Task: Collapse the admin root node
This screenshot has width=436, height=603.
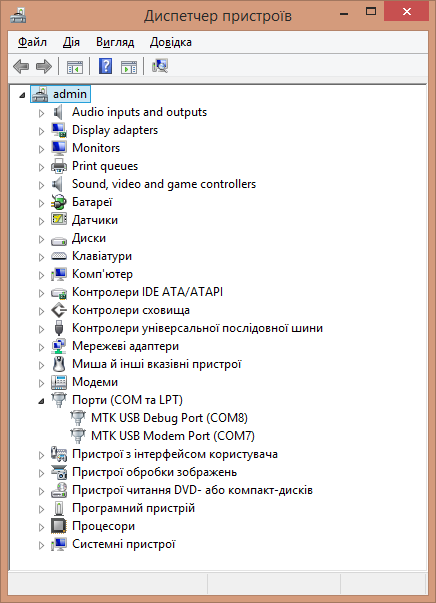Action: pos(22,95)
